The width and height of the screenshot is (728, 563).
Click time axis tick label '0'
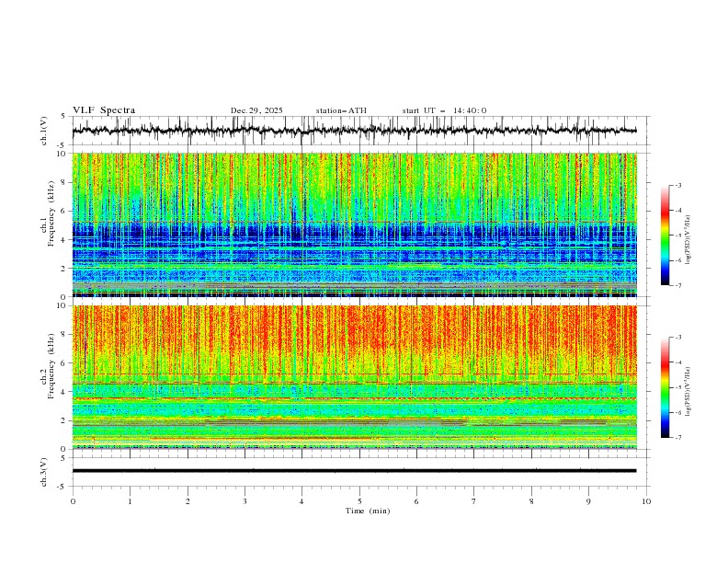pyautogui.click(x=73, y=501)
